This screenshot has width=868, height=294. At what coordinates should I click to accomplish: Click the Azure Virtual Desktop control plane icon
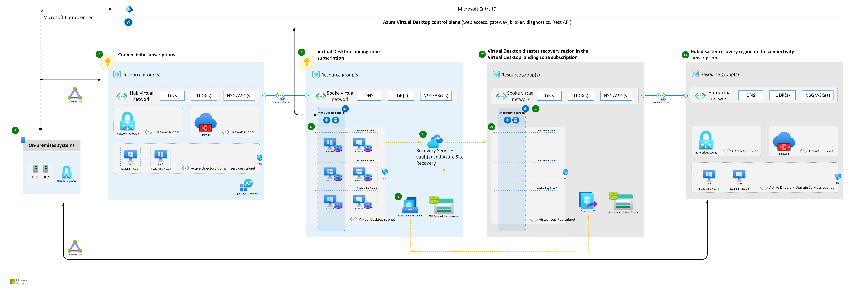[128, 22]
